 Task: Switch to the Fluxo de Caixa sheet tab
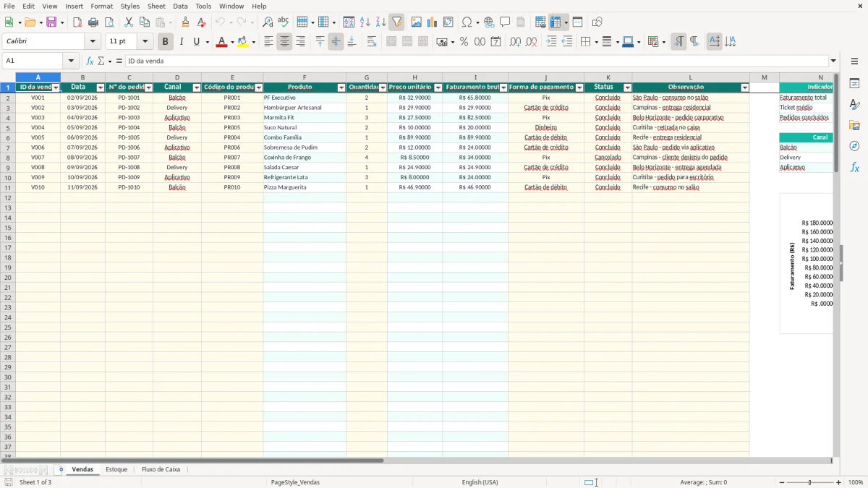point(161,470)
